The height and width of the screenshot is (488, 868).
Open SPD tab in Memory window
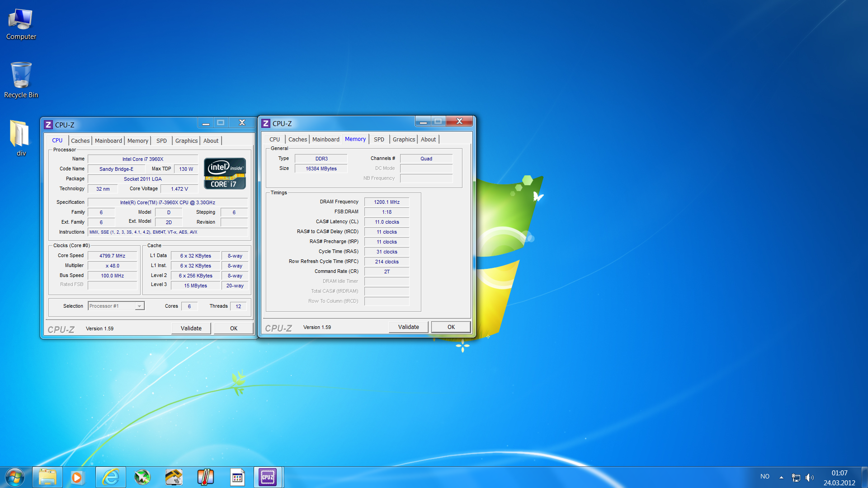click(379, 139)
